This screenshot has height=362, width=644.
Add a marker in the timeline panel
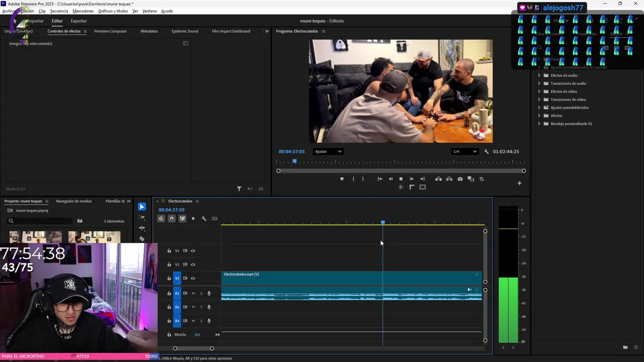pyautogui.click(x=193, y=219)
